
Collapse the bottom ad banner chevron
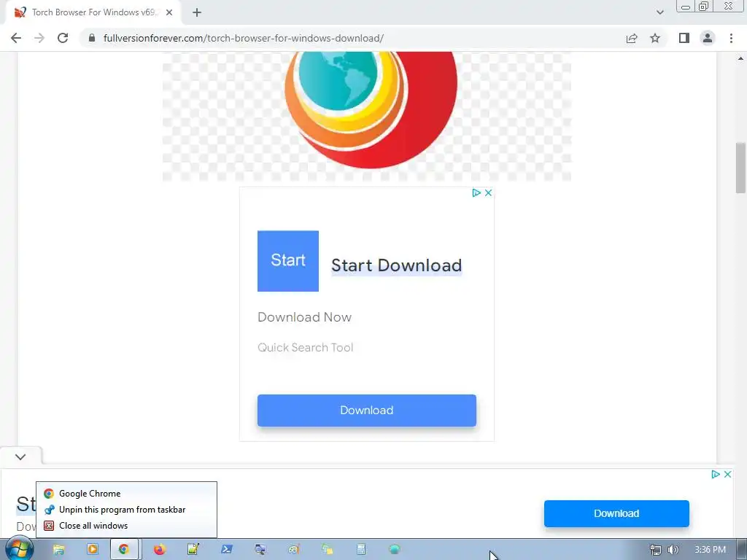click(20, 456)
